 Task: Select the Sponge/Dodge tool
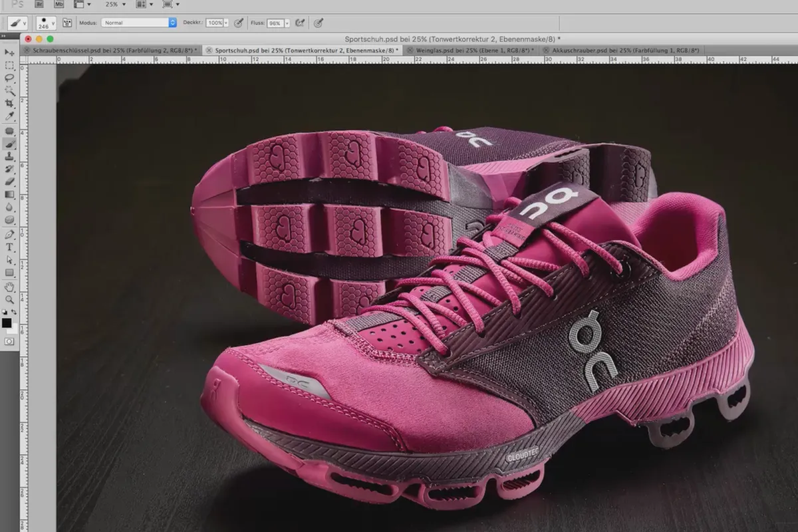[x=9, y=219]
